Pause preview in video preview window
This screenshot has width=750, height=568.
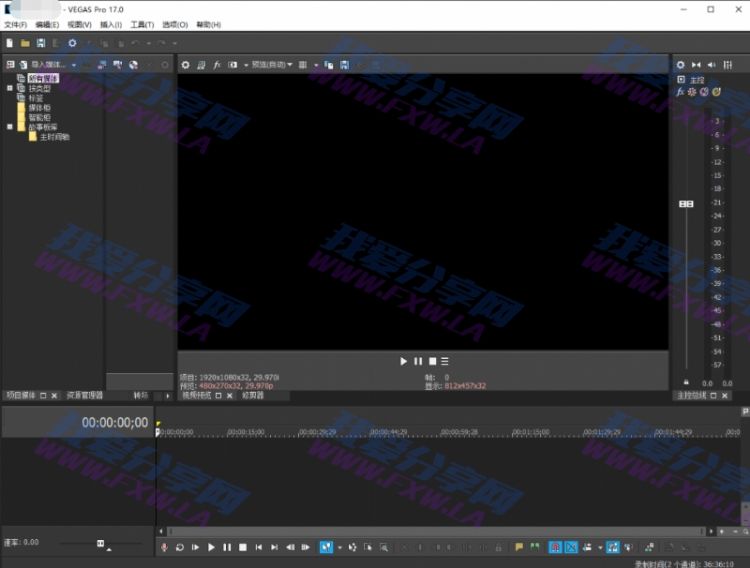(x=418, y=361)
